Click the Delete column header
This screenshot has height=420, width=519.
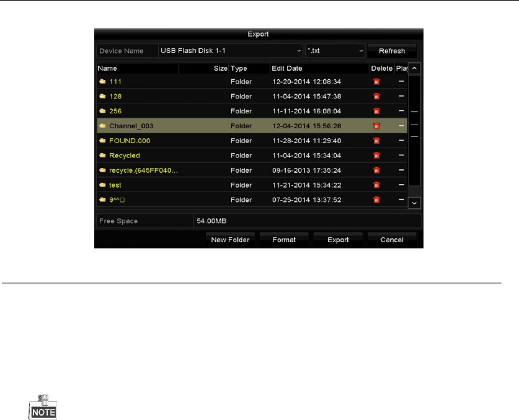point(381,69)
